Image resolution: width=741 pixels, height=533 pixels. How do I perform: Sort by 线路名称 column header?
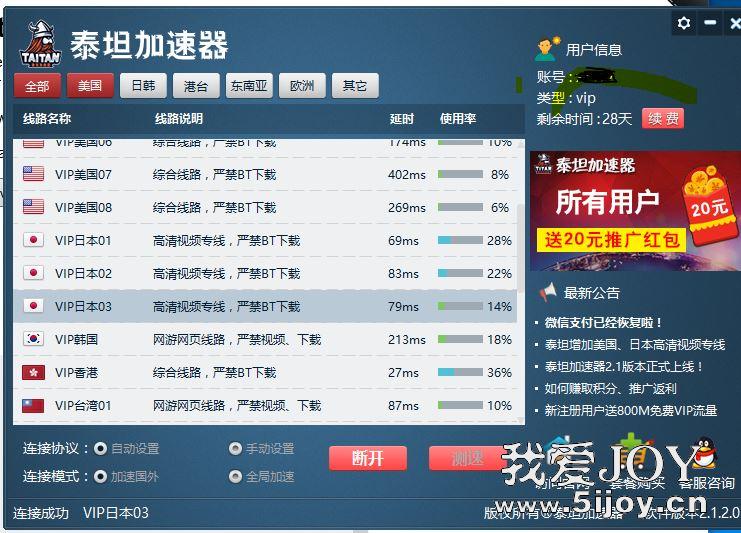[47, 119]
